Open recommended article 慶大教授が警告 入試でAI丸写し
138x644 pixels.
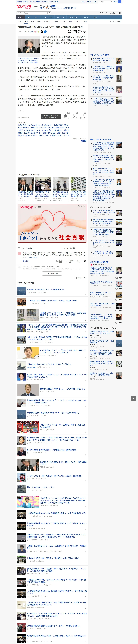point(57,438)
